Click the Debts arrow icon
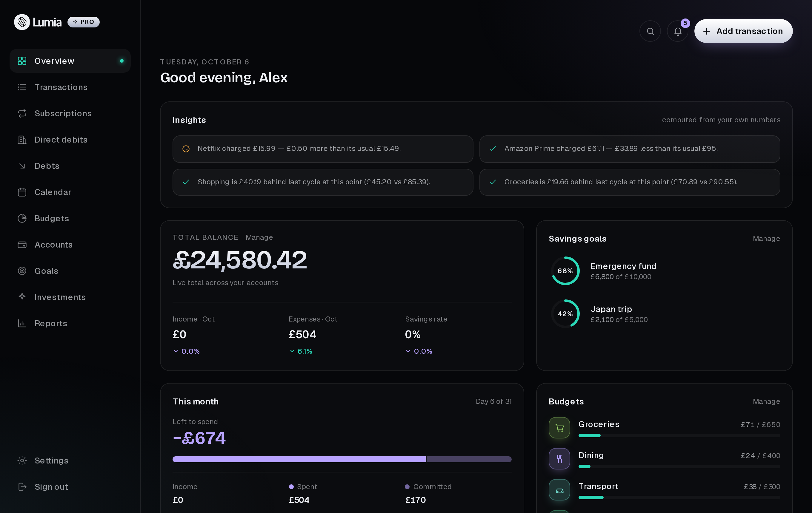Screen dimensions: 812x513 click(x=22, y=166)
